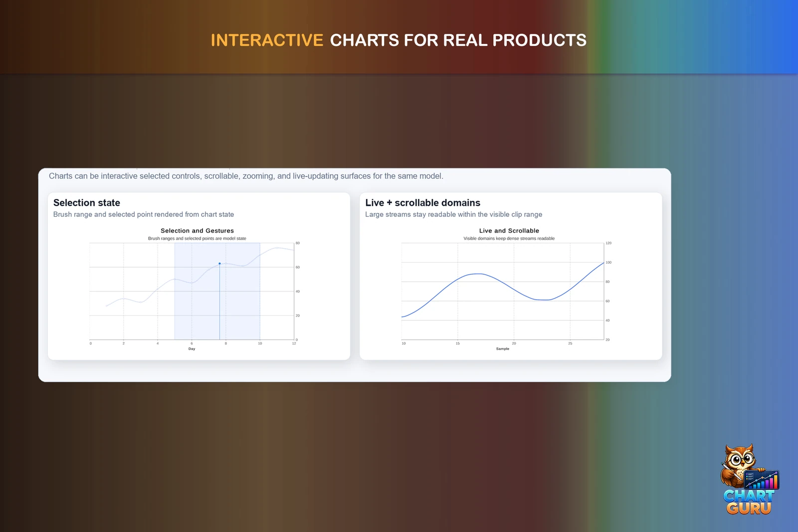
Task: Click tick label 15 on Sample axis
Action: 458,344
